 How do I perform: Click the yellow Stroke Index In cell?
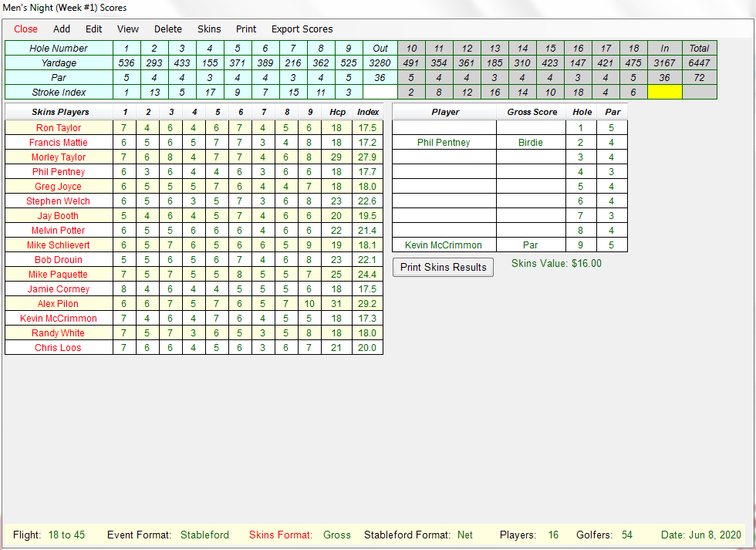[665, 92]
